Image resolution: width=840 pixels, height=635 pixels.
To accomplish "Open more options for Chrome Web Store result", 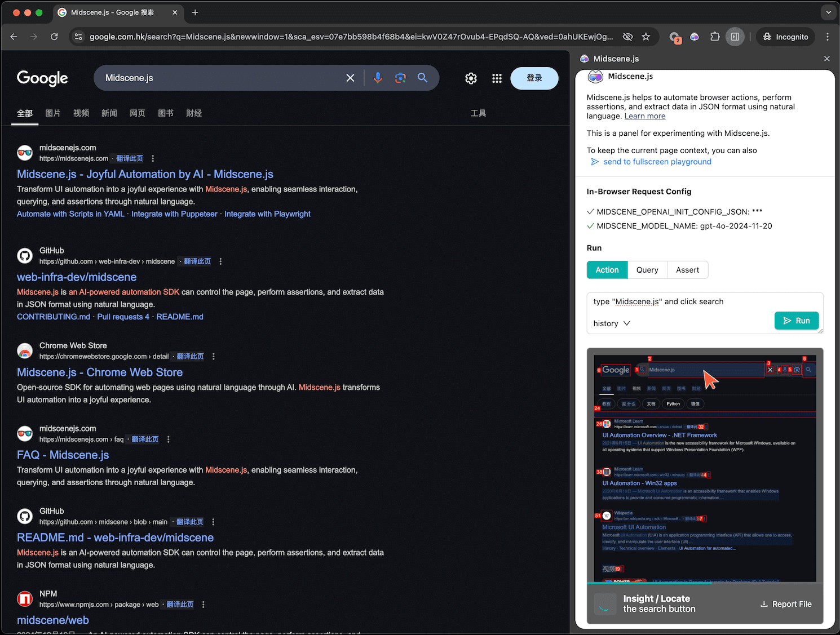I will pos(214,357).
